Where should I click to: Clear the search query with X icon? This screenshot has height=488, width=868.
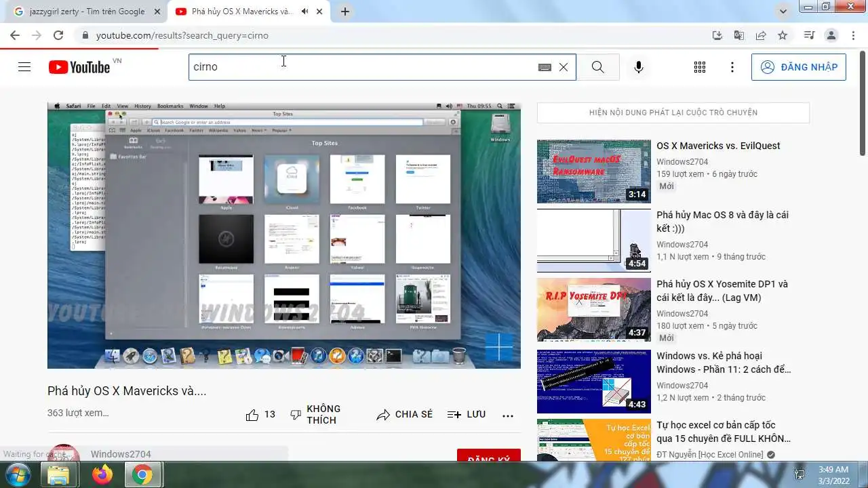click(564, 67)
